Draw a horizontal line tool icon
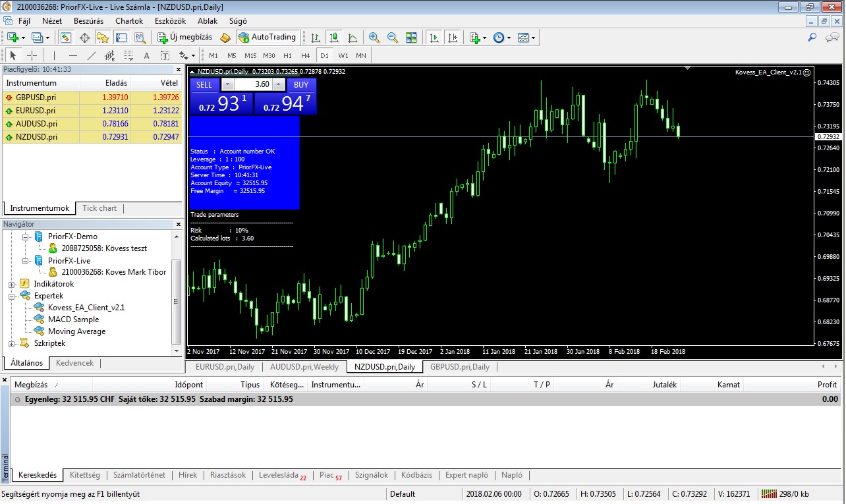The height and width of the screenshot is (504, 846). (x=73, y=55)
